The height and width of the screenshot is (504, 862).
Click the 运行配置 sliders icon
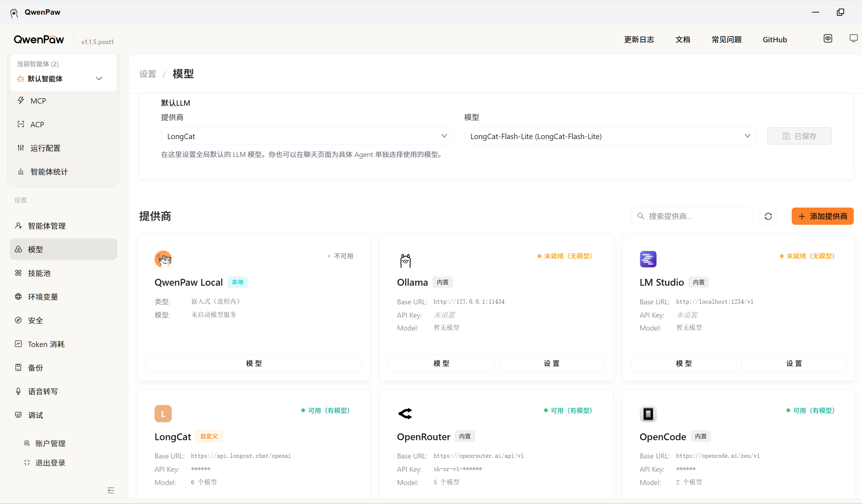[21, 148]
